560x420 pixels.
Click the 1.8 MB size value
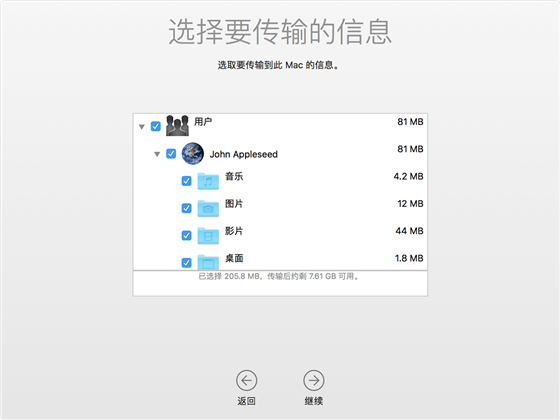pyautogui.click(x=409, y=258)
